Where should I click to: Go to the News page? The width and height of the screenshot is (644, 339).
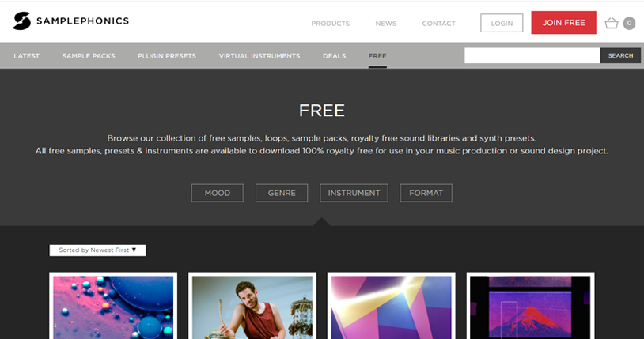pos(385,24)
